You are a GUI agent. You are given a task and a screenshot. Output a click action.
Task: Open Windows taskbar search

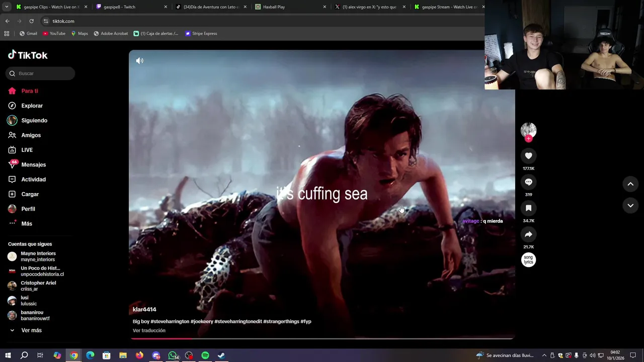pos(24,355)
